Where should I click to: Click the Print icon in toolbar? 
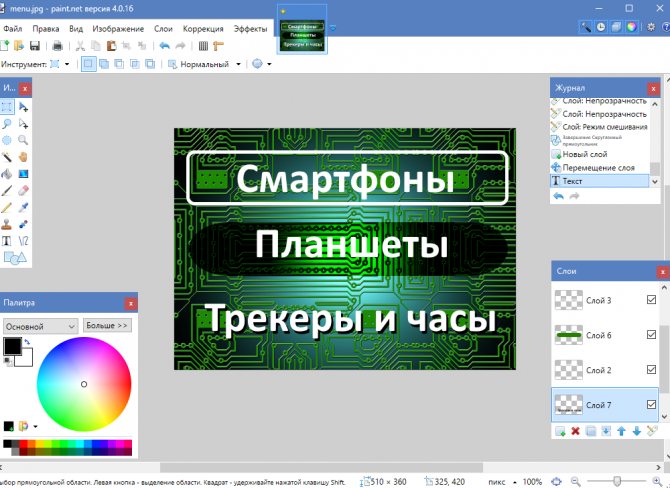click(57, 46)
